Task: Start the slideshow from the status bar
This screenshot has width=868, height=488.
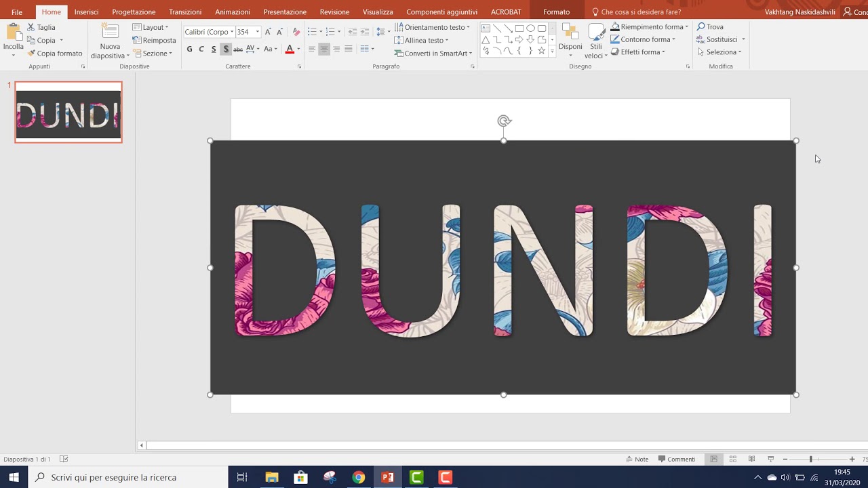Action: [x=771, y=459]
